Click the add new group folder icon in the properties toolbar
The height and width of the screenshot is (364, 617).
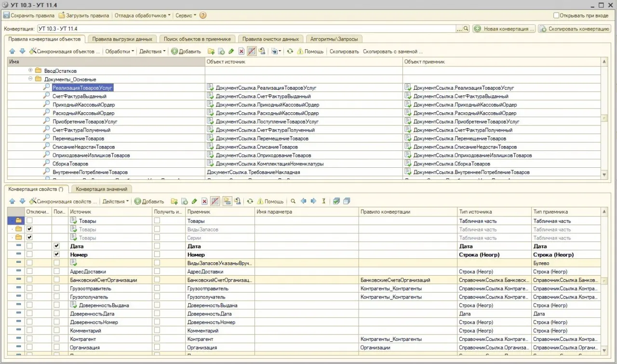(174, 202)
